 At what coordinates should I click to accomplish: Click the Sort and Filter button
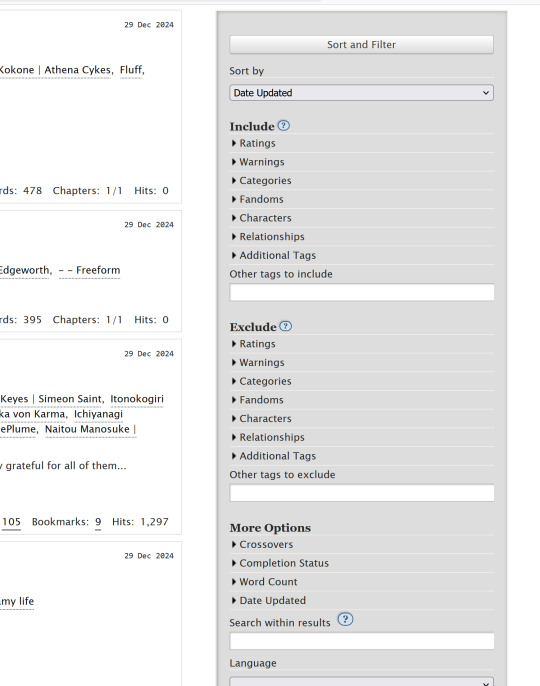point(361,45)
